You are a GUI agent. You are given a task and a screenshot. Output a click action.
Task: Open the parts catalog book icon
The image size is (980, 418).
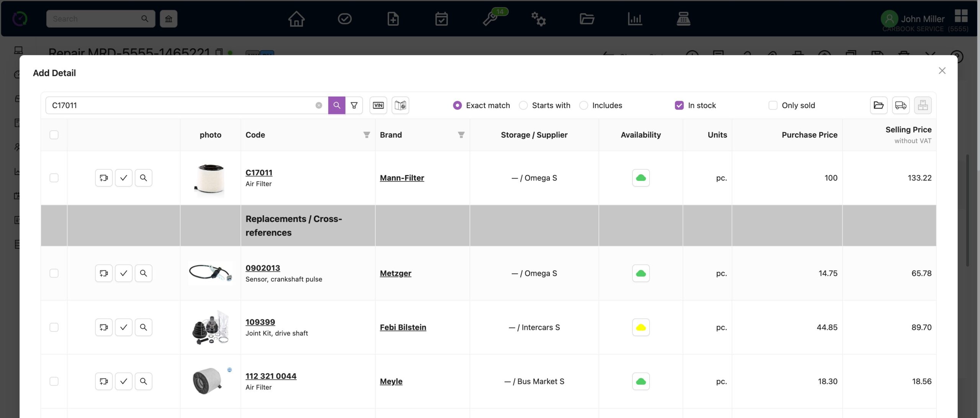(x=400, y=105)
